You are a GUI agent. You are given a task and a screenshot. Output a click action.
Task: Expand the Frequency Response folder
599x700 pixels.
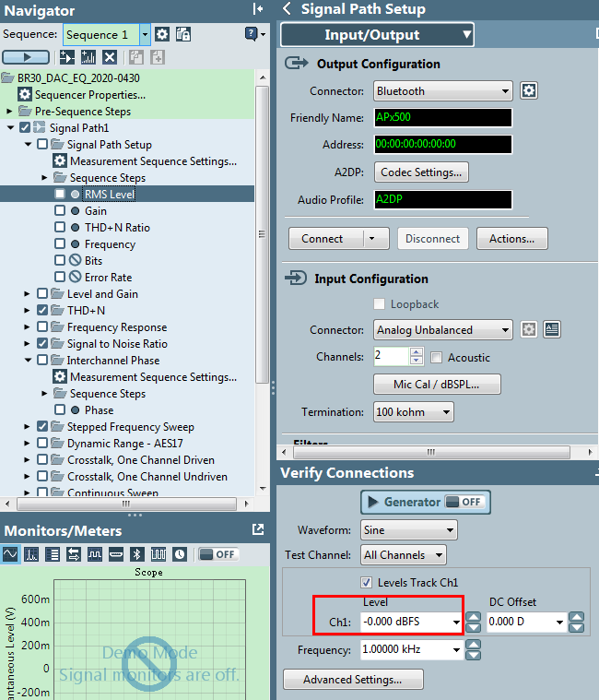(x=27, y=326)
